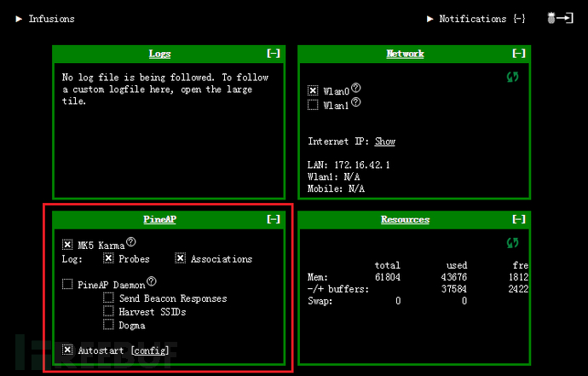The image size is (588, 376).
Task: Check the Dogma option
Action: click(108, 325)
